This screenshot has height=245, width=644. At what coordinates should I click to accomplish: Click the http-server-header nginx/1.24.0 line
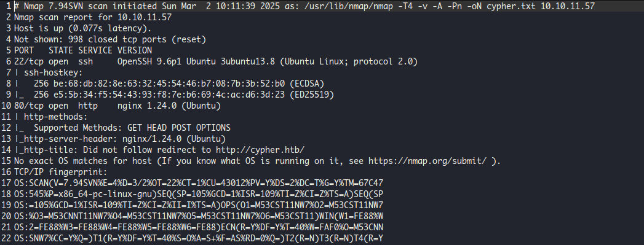click(120, 139)
